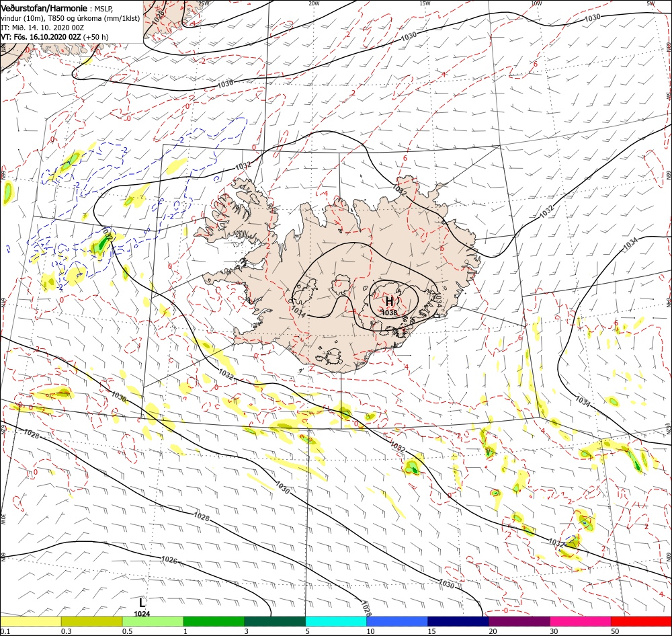Click the legend value 50
This screenshot has width=672, height=636.
(615, 631)
